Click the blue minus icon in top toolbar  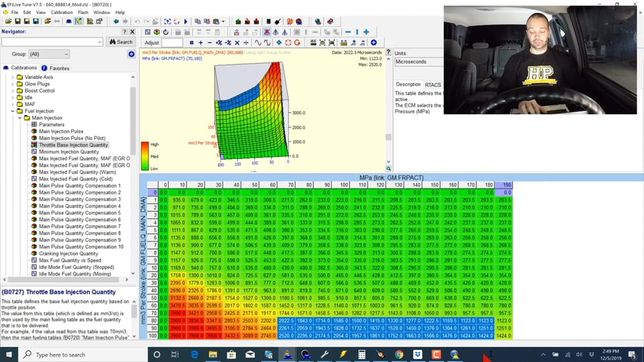pyautogui.click(x=347, y=32)
